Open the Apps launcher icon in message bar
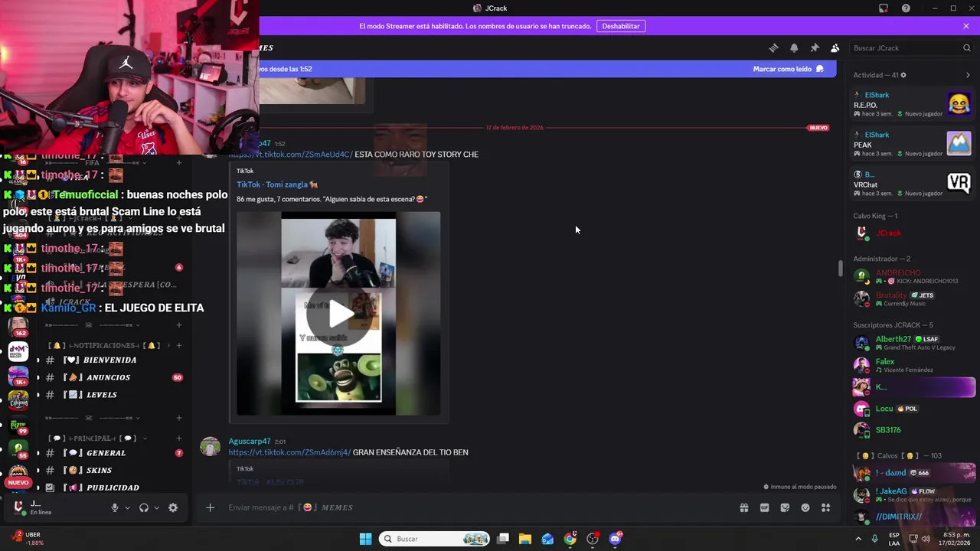980x551 pixels. coord(826,507)
